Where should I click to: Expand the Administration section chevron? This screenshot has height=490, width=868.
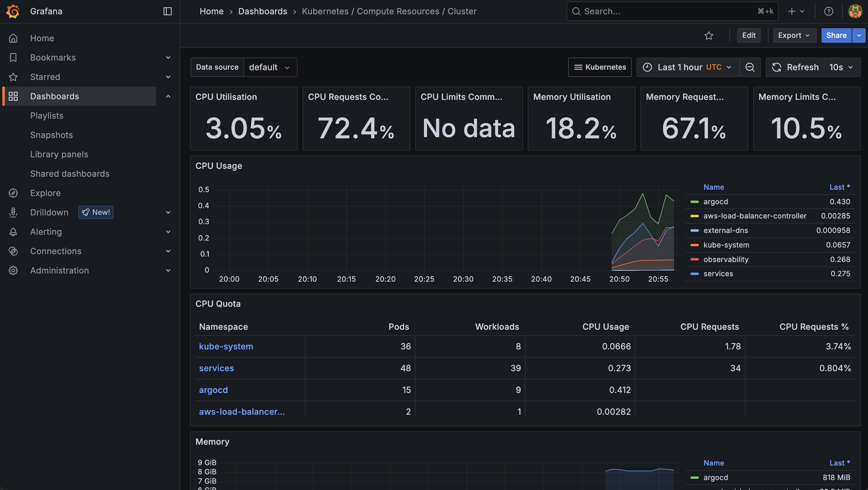click(168, 270)
